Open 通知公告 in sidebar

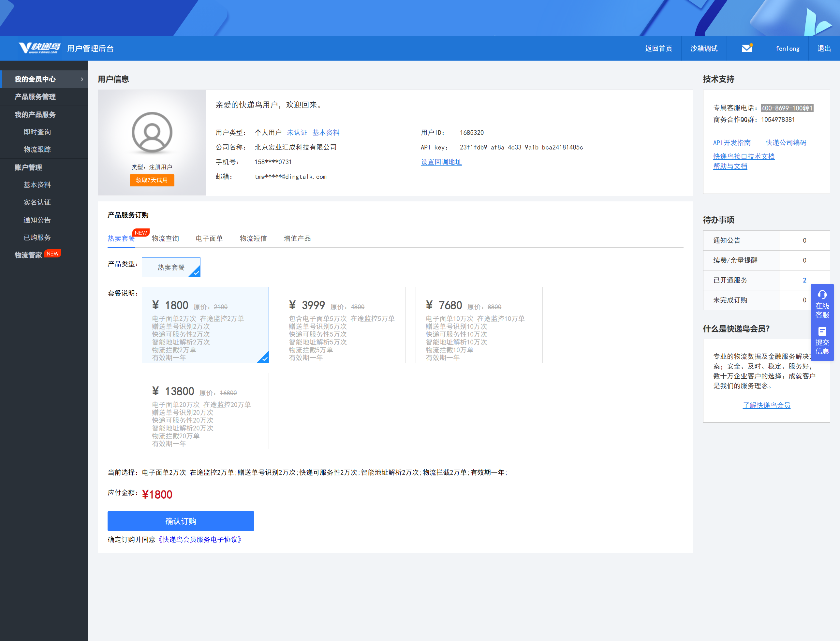point(37,220)
